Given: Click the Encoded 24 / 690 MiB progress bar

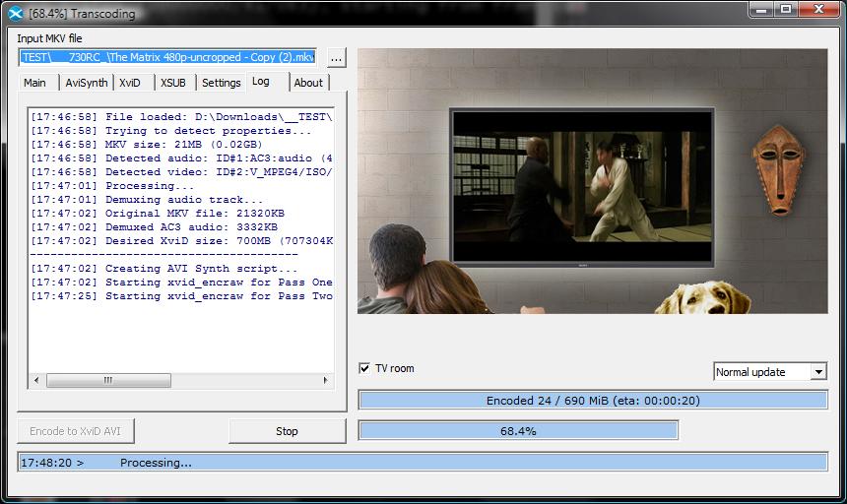Looking at the screenshot, I should point(593,401).
